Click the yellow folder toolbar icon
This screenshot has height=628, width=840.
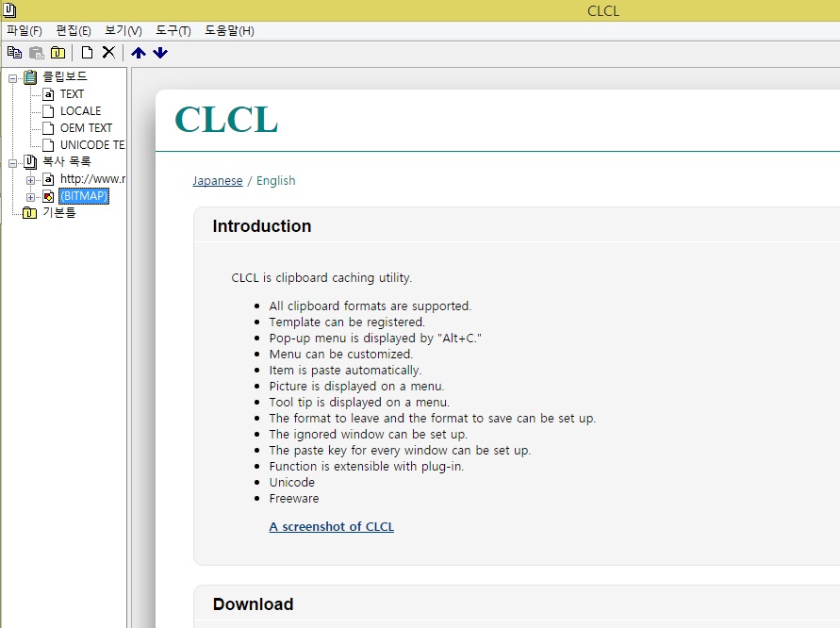tap(58, 53)
